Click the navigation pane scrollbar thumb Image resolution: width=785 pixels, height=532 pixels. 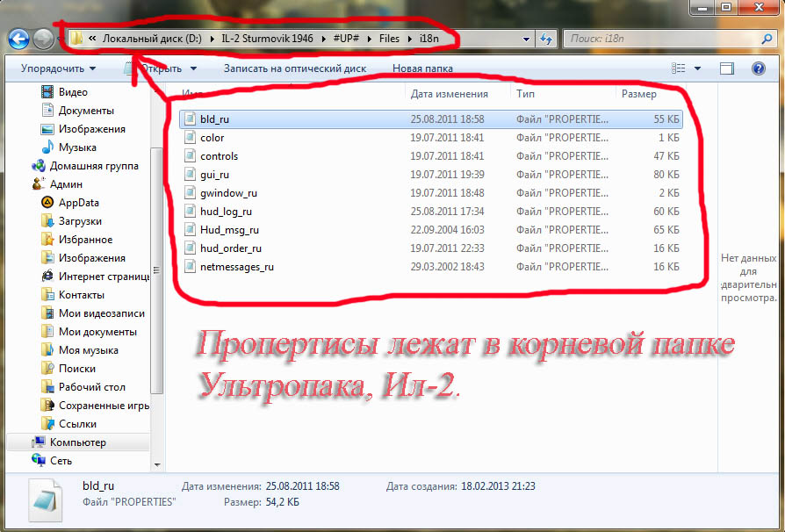pos(157,270)
